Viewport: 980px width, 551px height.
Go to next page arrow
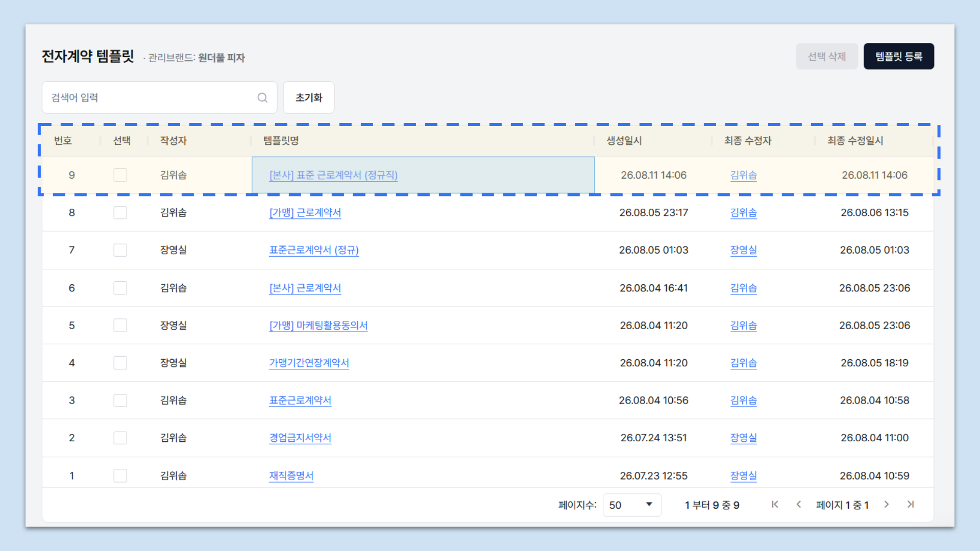tap(887, 505)
